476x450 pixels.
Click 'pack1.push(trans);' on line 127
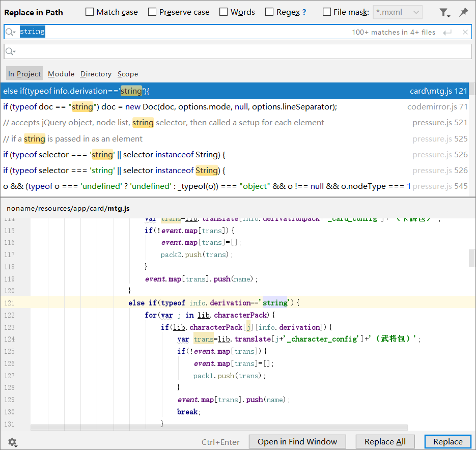coord(229,376)
